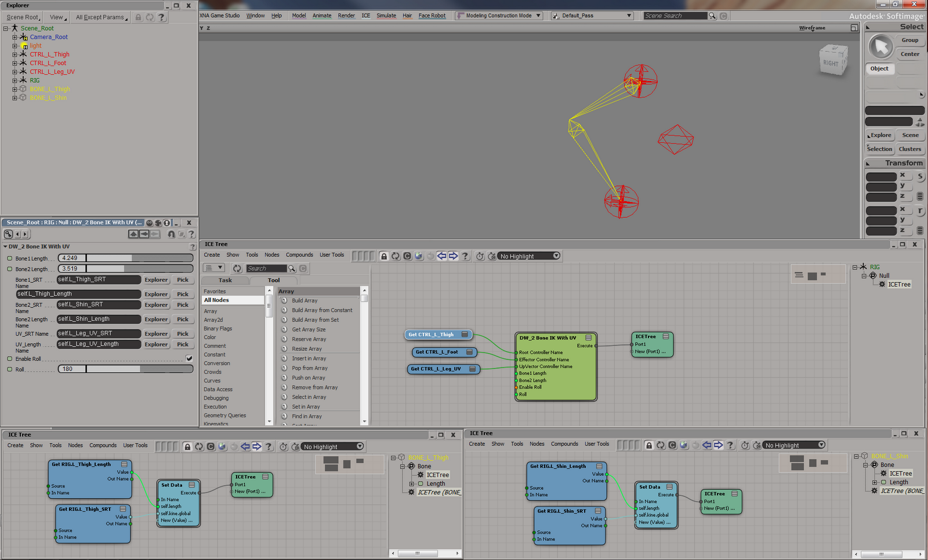Click the Center button in Select panel
The width and height of the screenshot is (928, 560).
[x=910, y=54]
